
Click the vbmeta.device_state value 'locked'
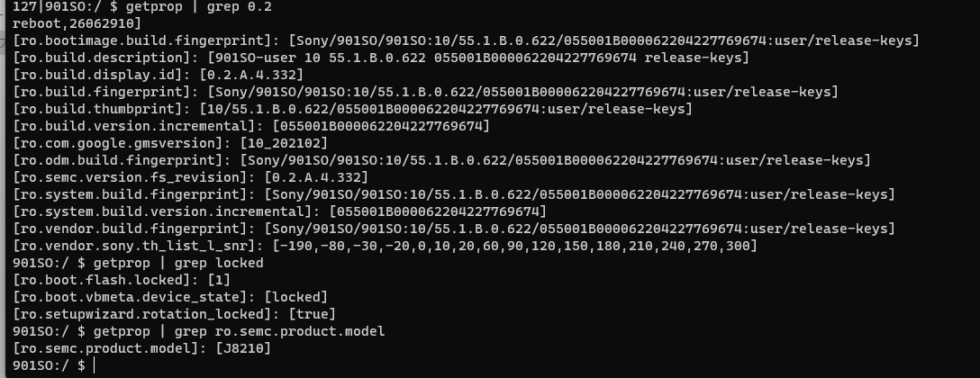coord(296,297)
